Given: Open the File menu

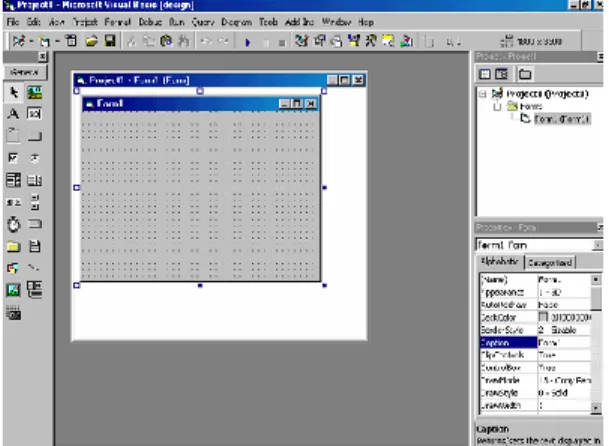Looking at the screenshot, I should click(x=13, y=22).
